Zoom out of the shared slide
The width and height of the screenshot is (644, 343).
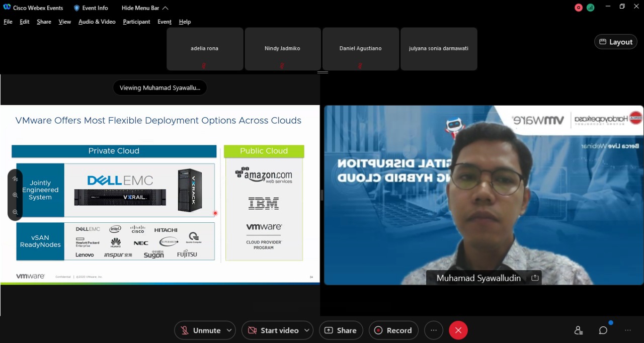pyautogui.click(x=15, y=212)
